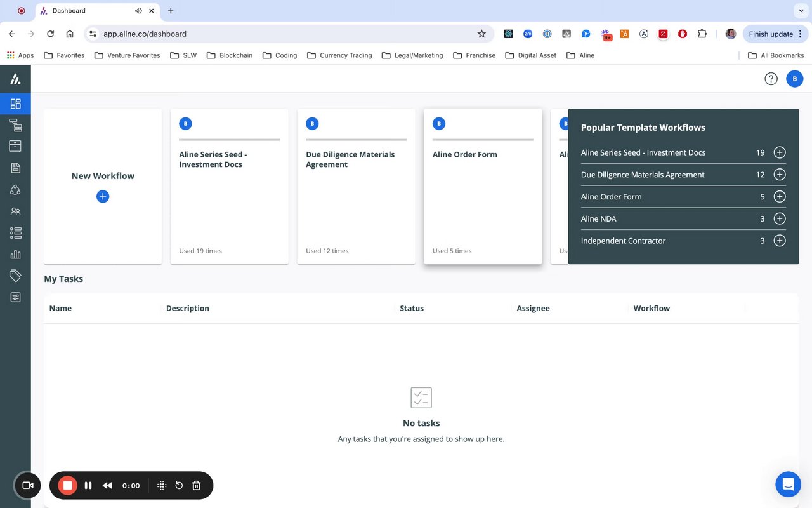Image resolution: width=812 pixels, height=508 pixels.
Task: Open the help question mark icon
Action: click(771, 79)
